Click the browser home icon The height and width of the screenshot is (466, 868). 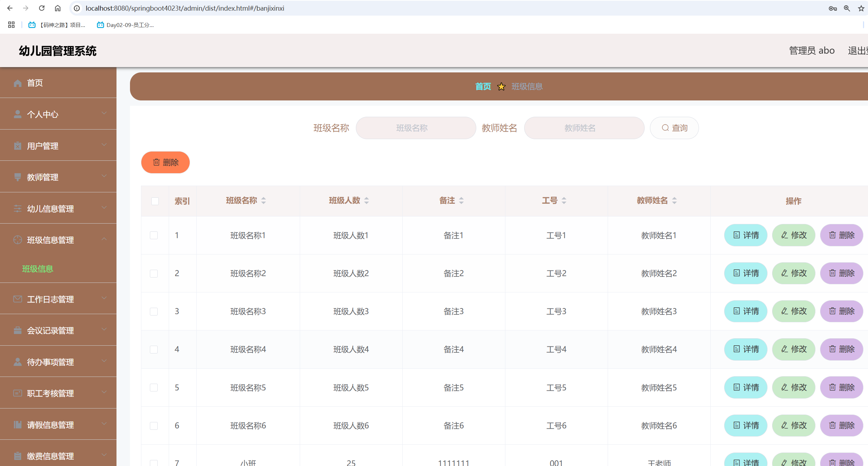[x=58, y=8]
